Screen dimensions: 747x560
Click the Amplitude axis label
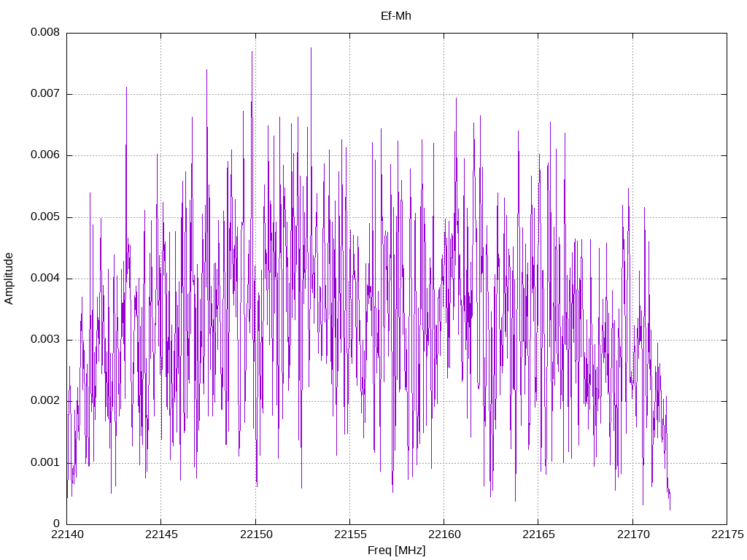9,279
